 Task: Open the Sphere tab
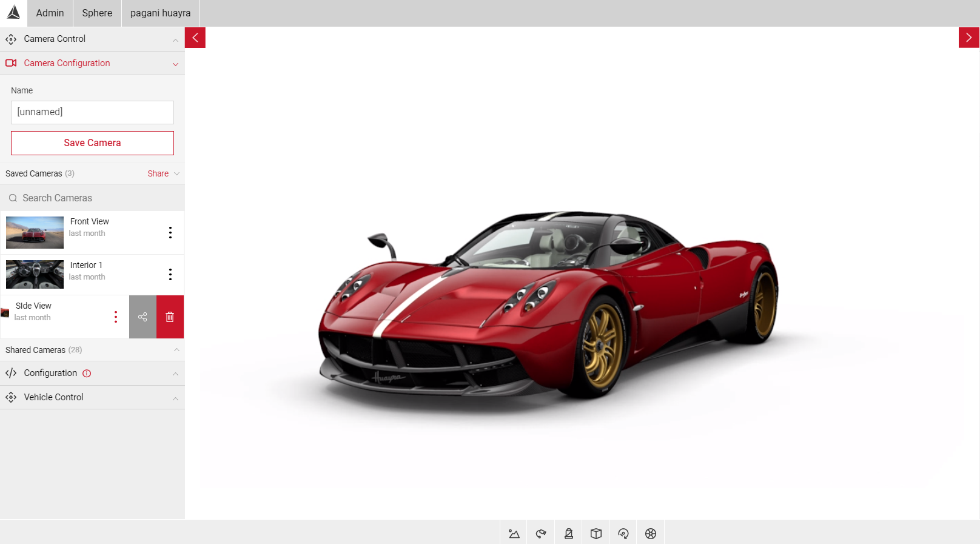pyautogui.click(x=97, y=13)
